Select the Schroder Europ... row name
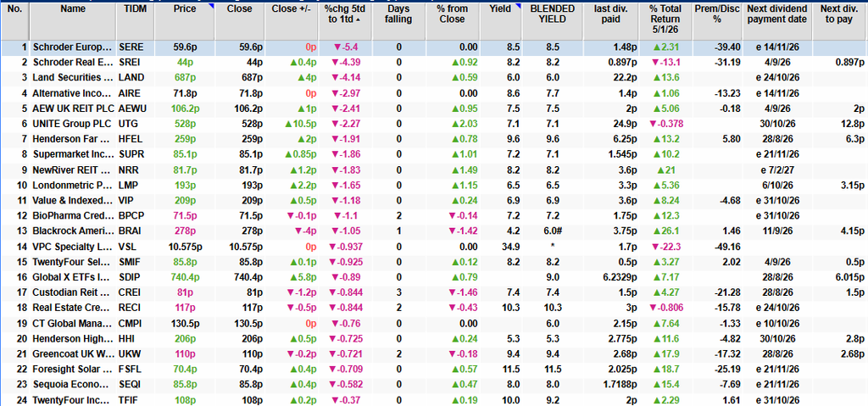 click(73, 47)
